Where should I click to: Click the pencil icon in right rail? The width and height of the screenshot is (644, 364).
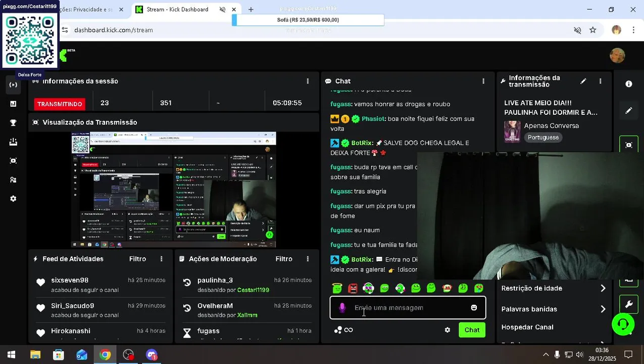click(629, 110)
